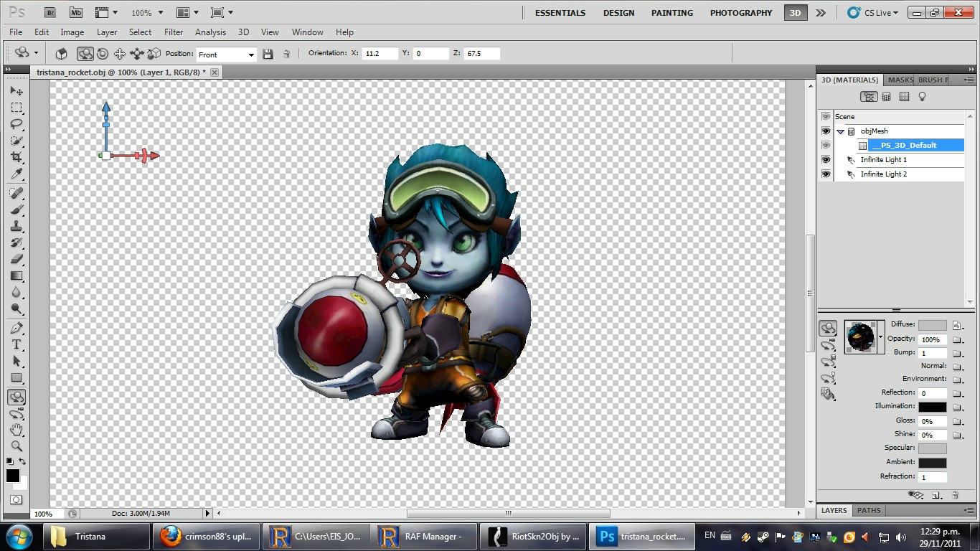The image size is (980, 551).
Task: Toggle 3D ground plane and light overlays
Action: click(916, 495)
